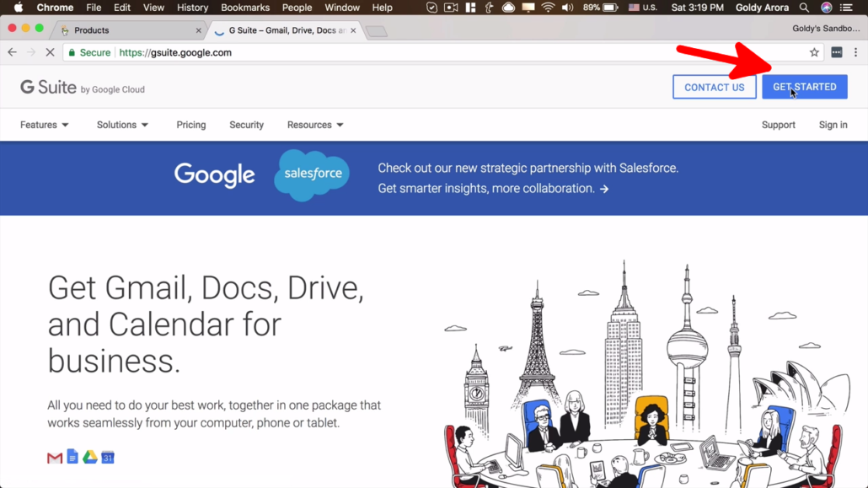Open the Security page link
Viewport: 868px width, 488px height.
246,125
